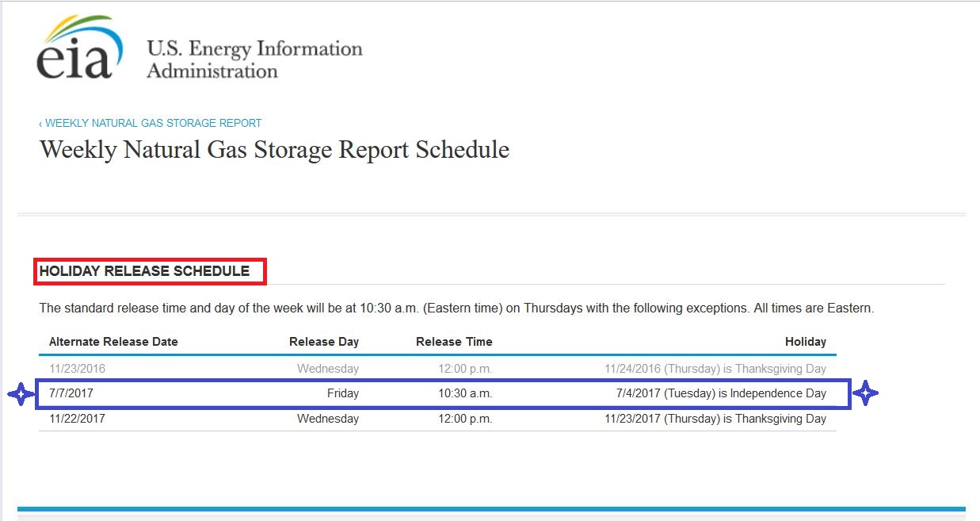Select the Holiday Release Schedule heading
The width and height of the screenshot is (980, 521).
click(x=145, y=271)
